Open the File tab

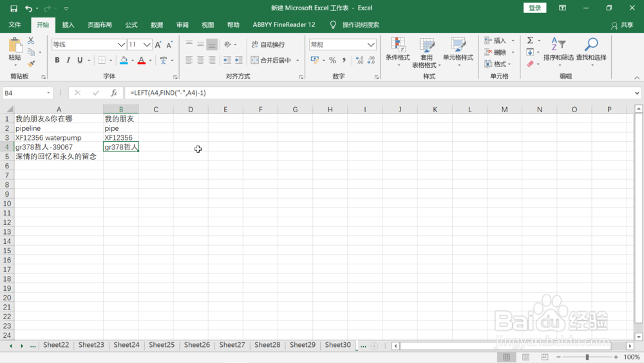click(x=15, y=25)
